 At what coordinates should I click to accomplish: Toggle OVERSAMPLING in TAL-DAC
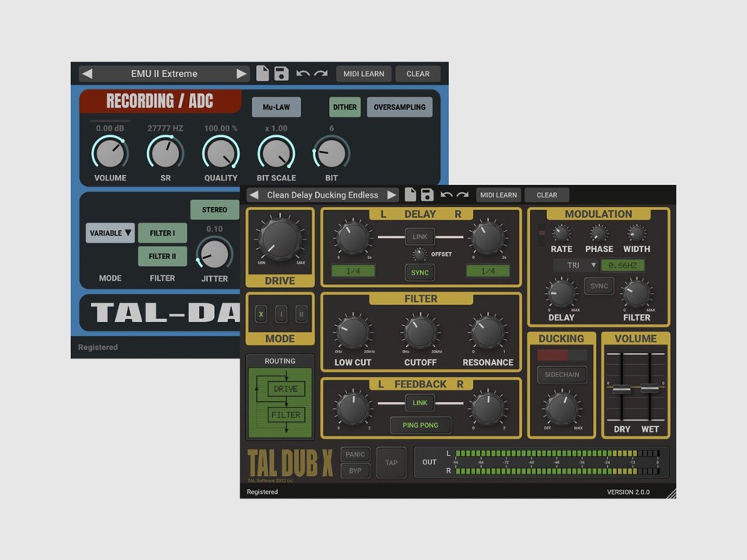[x=399, y=107]
